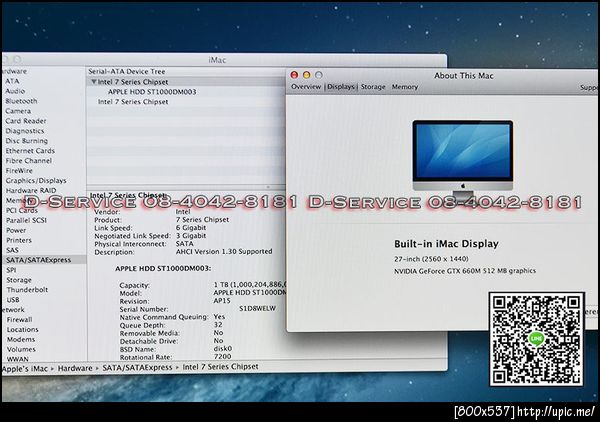The height and width of the screenshot is (422, 600).
Task: Click SATA/SATAExpress in the path bar
Action: tap(137, 367)
